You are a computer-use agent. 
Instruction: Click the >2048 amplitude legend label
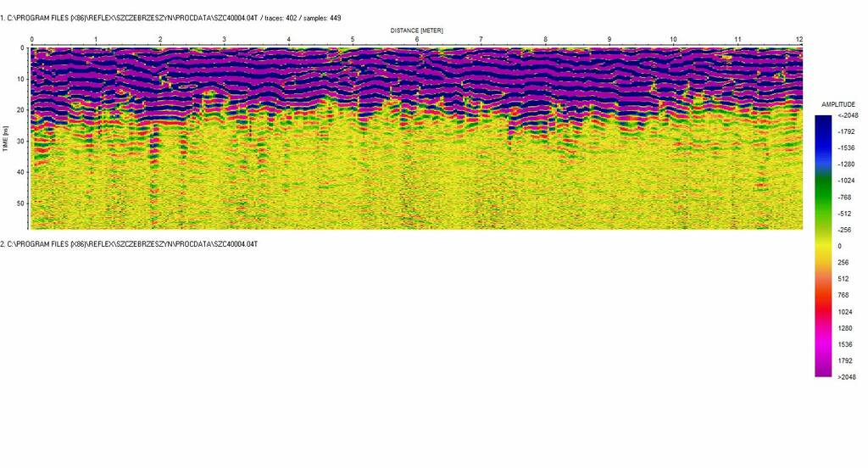coord(845,377)
